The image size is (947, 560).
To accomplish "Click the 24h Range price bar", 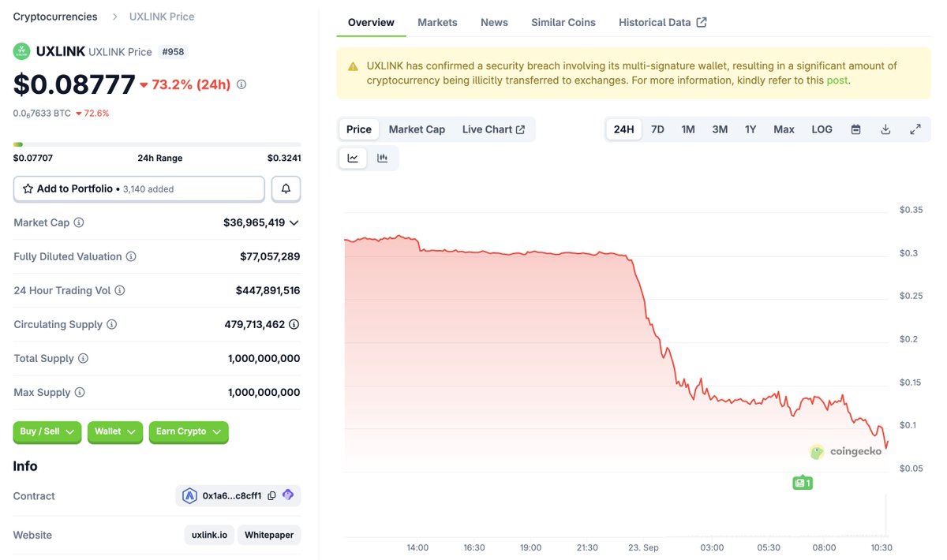I will [157, 144].
